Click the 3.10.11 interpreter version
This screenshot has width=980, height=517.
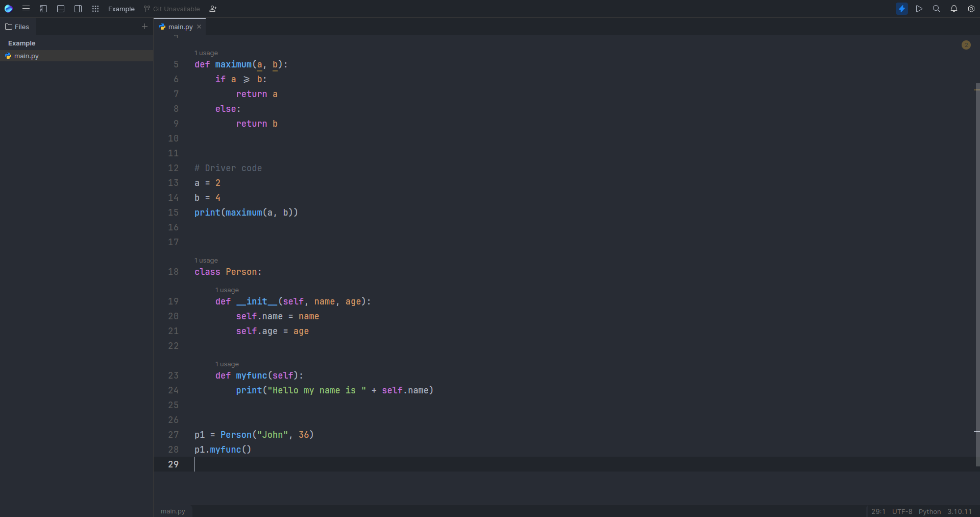coord(960,511)
